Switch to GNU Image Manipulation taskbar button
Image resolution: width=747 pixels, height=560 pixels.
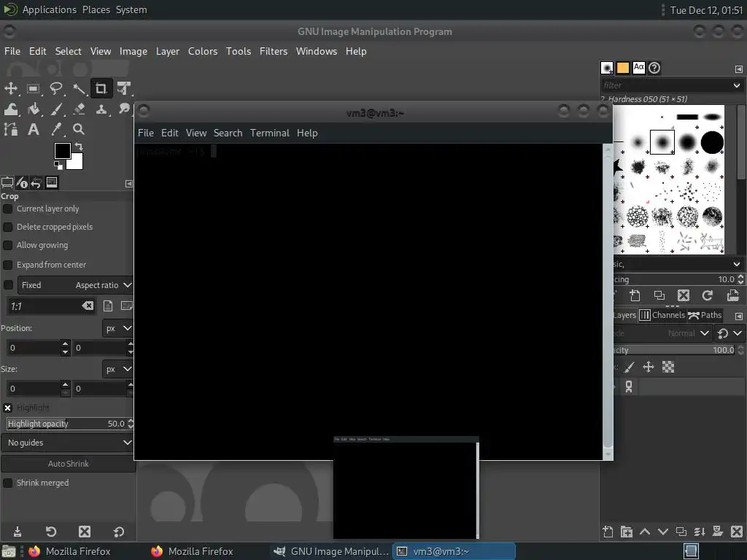333,551
